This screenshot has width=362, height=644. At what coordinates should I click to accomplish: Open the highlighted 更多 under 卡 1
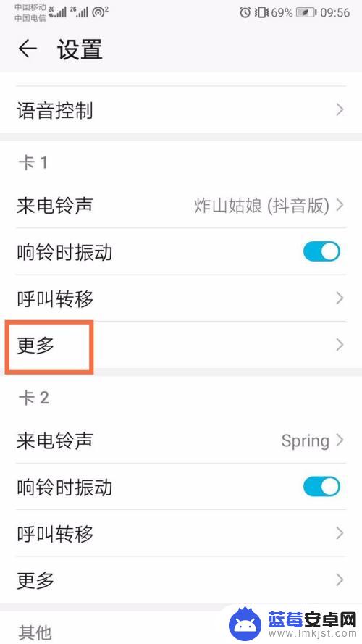pos(181,345)
